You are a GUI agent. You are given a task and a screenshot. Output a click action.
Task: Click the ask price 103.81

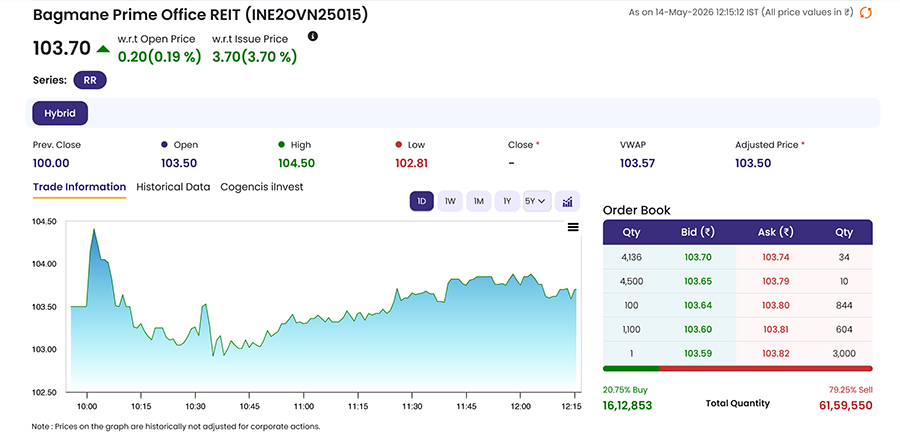[x=776, y=330]
